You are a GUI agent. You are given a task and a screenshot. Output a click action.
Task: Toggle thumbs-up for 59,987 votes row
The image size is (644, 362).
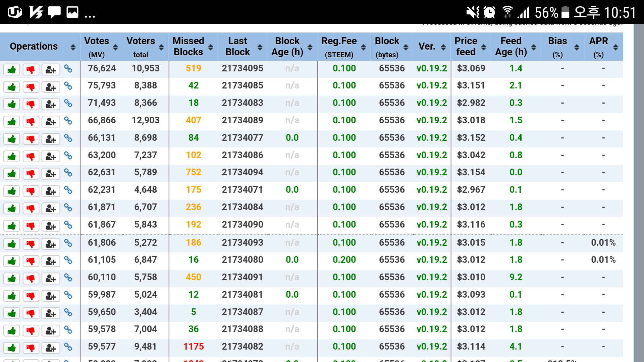[12, 296]
